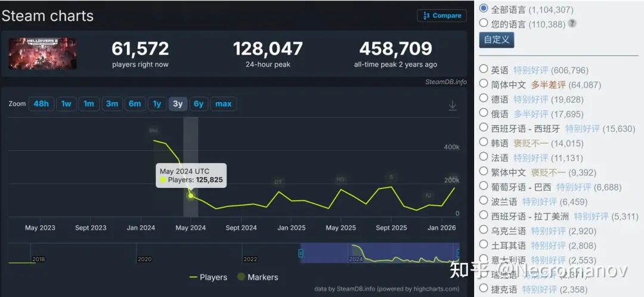
Task: Click the HD marker flag on chart
Action: [340, 180]
